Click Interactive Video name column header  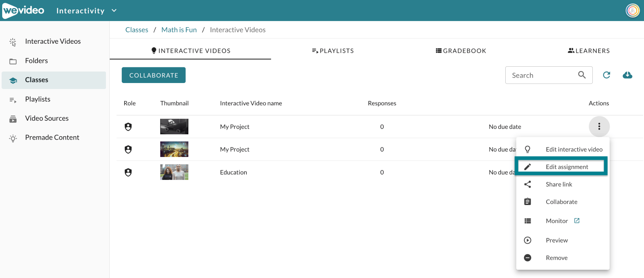[x=251, y=103]
